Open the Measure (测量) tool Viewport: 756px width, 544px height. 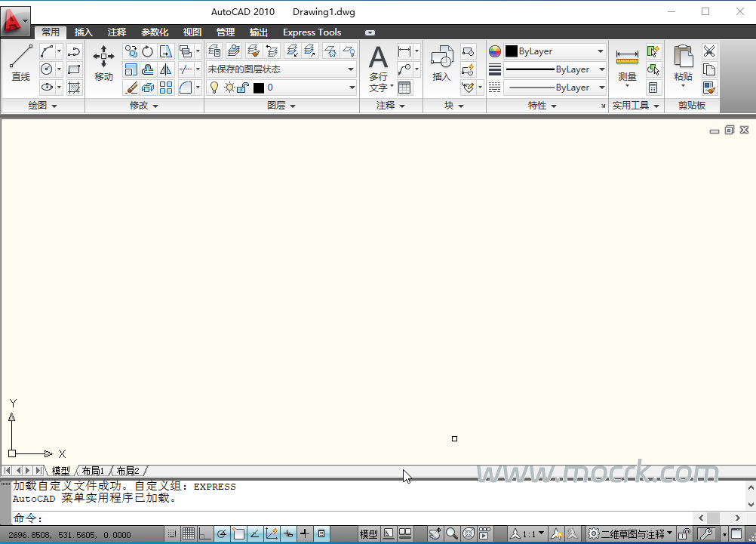[627, 65]
